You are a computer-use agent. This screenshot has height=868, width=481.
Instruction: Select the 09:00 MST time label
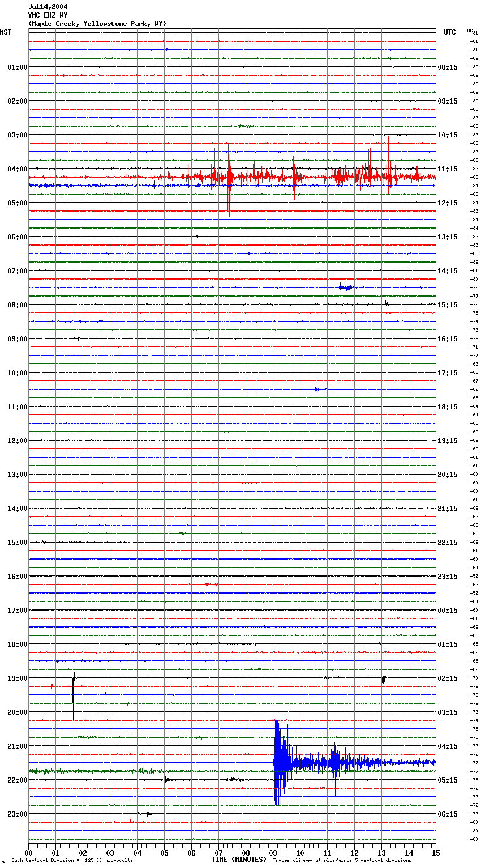(x=18, y=339)
